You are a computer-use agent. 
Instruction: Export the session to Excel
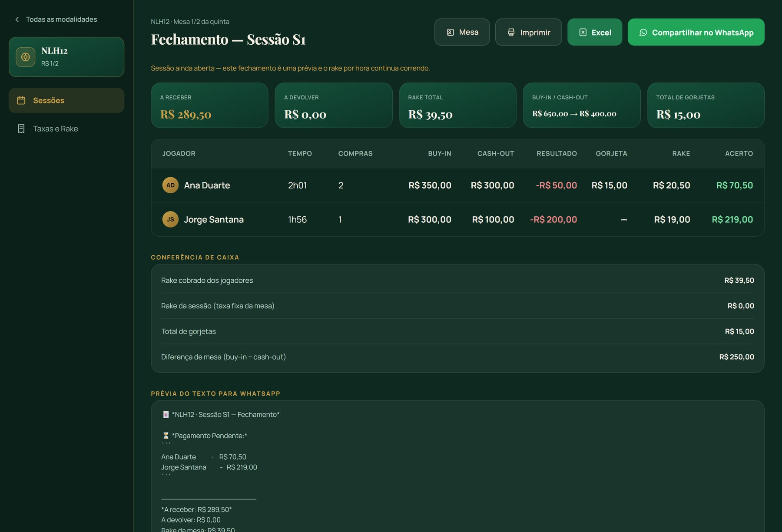point(594,32)
